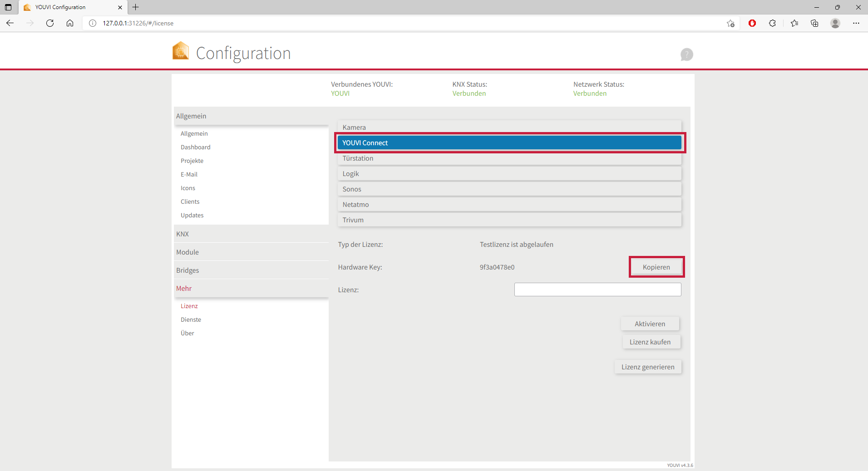Open the favorites list icon

(794, 23)
